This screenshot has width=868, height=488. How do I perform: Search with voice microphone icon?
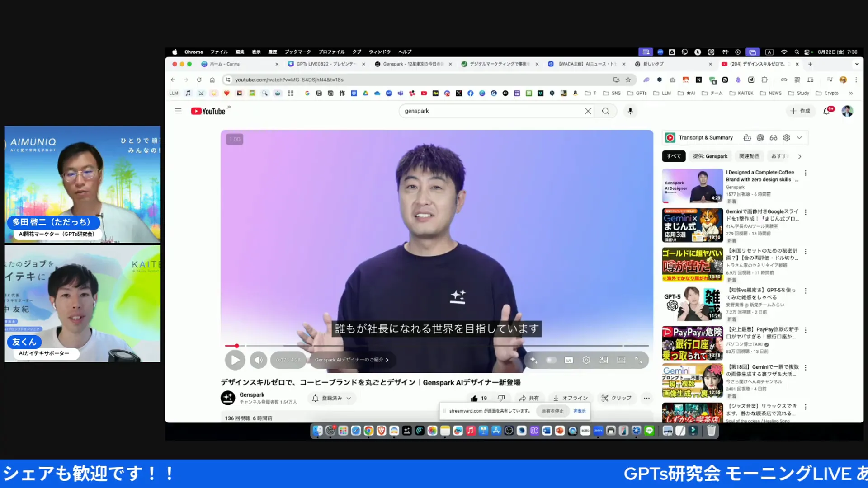pyautogui.click(x=630, y=111)
